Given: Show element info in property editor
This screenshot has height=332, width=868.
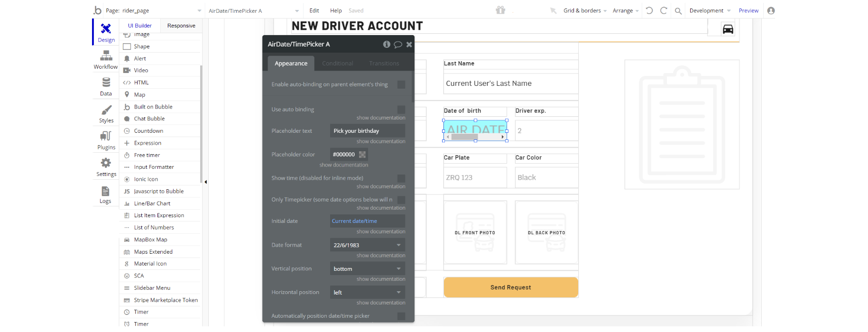Looking at the screenshot, I should (x=387, y=44).
